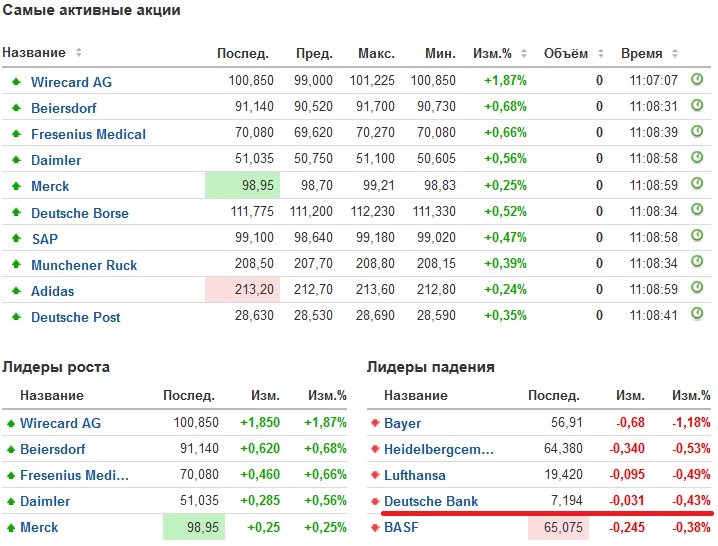Open SAP stock link
This screenshot has height=546, width=718.
coord(44,239)
